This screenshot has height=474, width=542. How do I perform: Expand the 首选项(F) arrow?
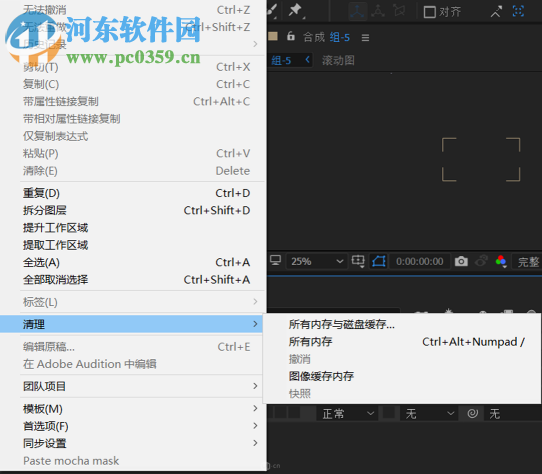point(255,426)
